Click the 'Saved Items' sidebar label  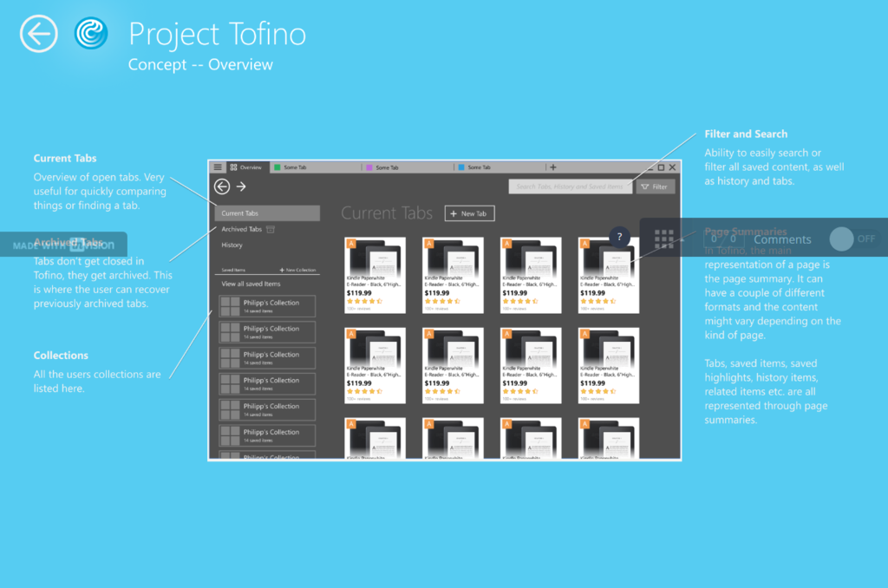233,270
